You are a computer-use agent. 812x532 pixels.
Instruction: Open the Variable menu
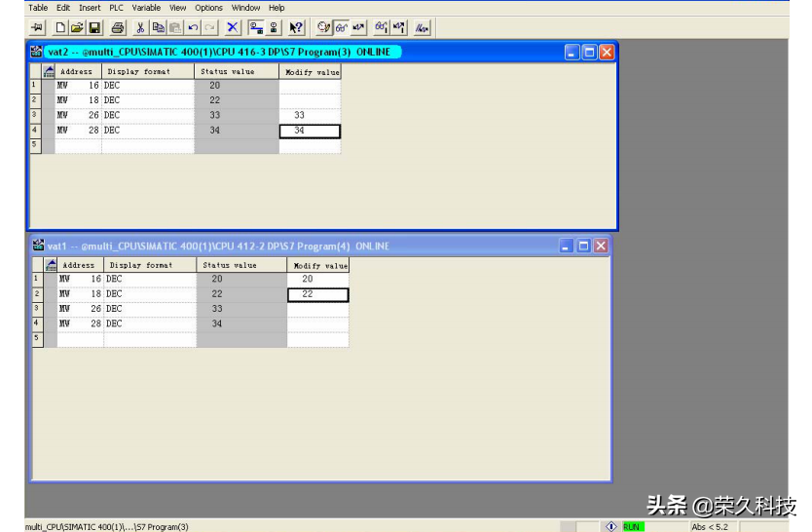coord(146,8)
